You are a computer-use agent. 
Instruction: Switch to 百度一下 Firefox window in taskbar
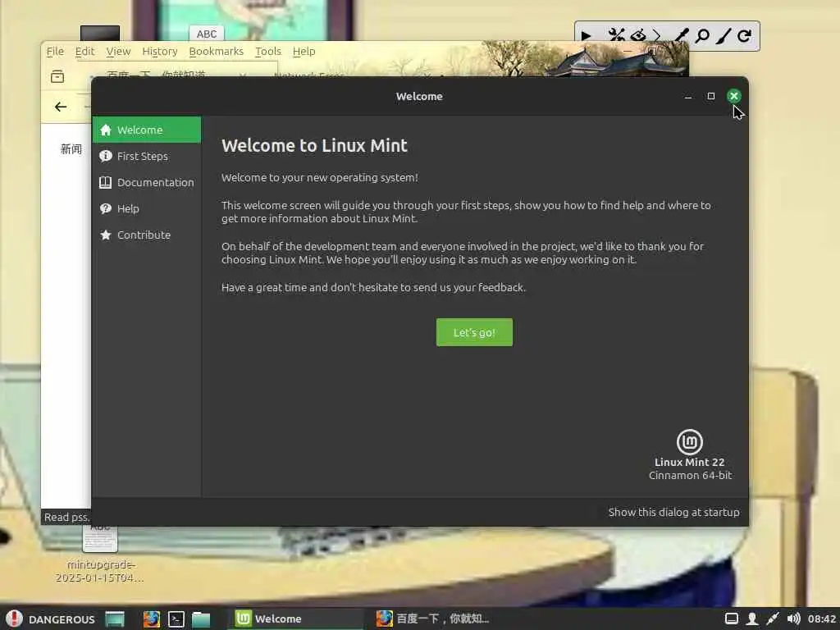[434, 619]
